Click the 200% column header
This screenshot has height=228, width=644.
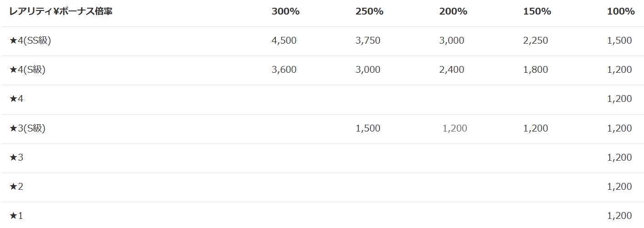tap(453, 11)
